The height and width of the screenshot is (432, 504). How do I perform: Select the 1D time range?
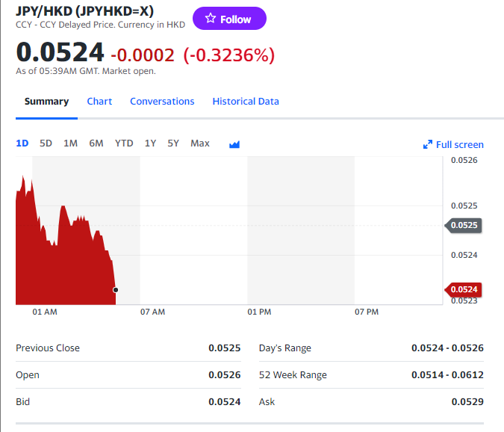(22, 144)
